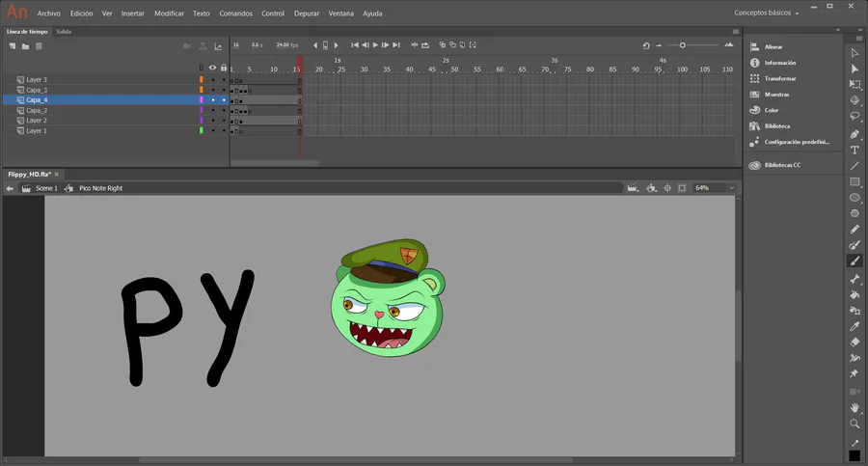Select the Zoom magnifier tool
The width and height of the screenshot is (868, 466).
point(854,424)
